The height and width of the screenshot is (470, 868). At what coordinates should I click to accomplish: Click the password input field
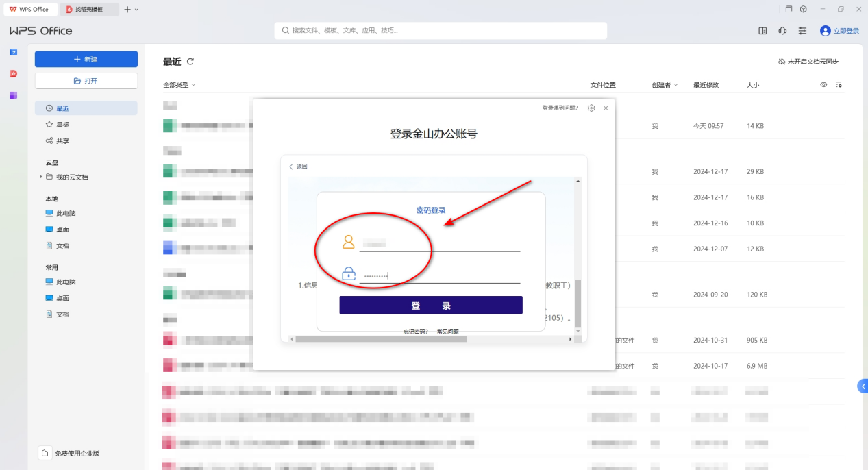[440, 275]
